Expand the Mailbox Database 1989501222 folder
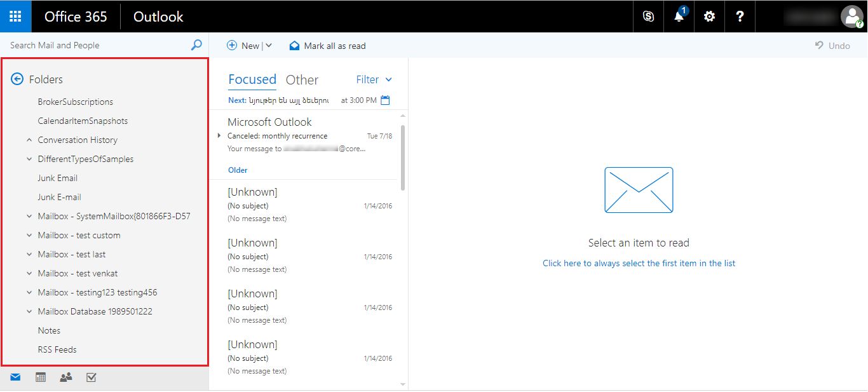Image resolution: width=868 pixels, height=392 pixels. click(x=29, y=311)
